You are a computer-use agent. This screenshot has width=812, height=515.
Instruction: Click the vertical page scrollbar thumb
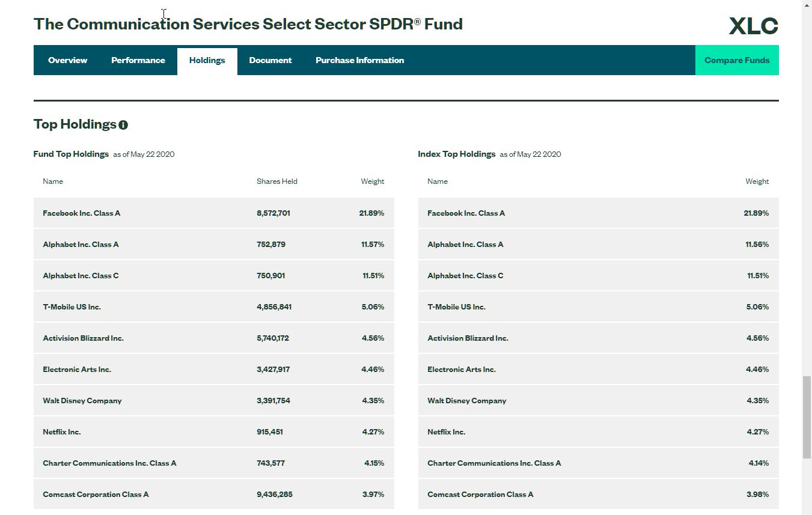point(807,417)
